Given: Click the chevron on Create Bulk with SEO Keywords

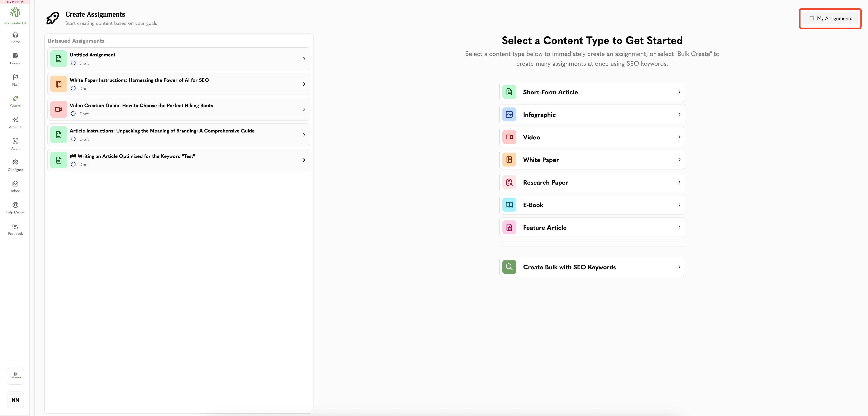Looking at the screenshot, I should click(679, 267).
